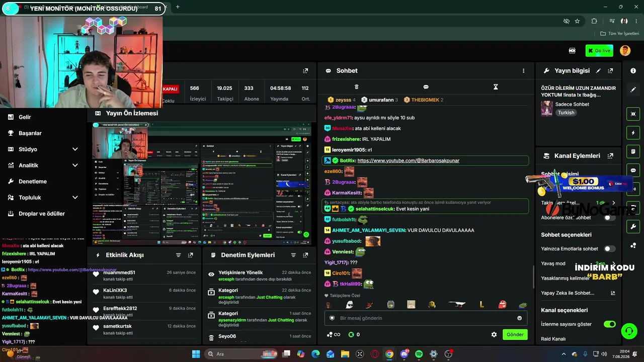Toggle Yalnızca Emotlarla sohbet switch
Screen dimensions: 644x362
[610, 248]
